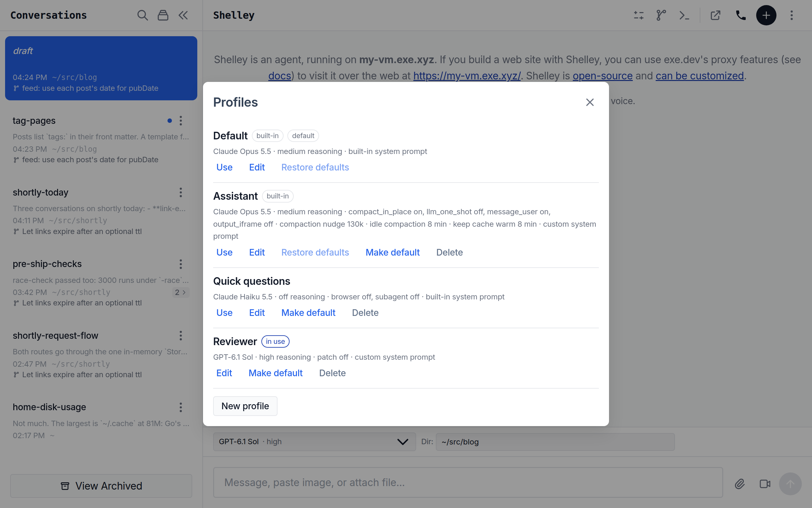
Task: Focus the message input box
Action: coord(468,483)
